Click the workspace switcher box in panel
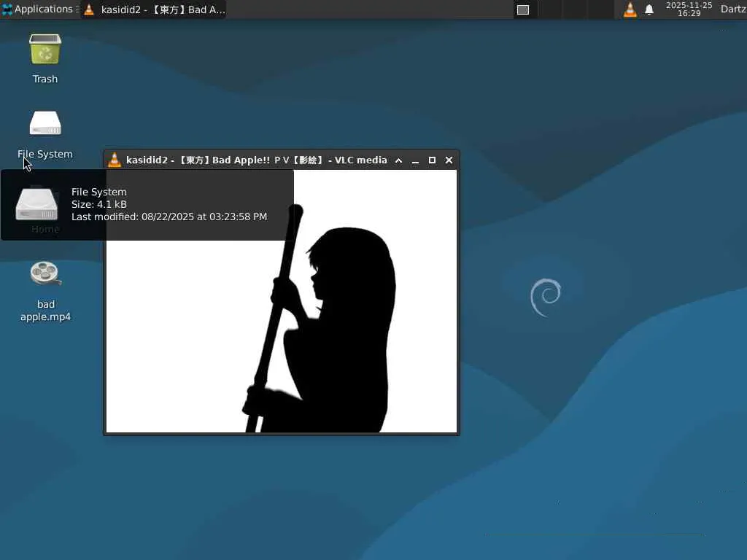747x560 pixels. click(x=523, y=9)
